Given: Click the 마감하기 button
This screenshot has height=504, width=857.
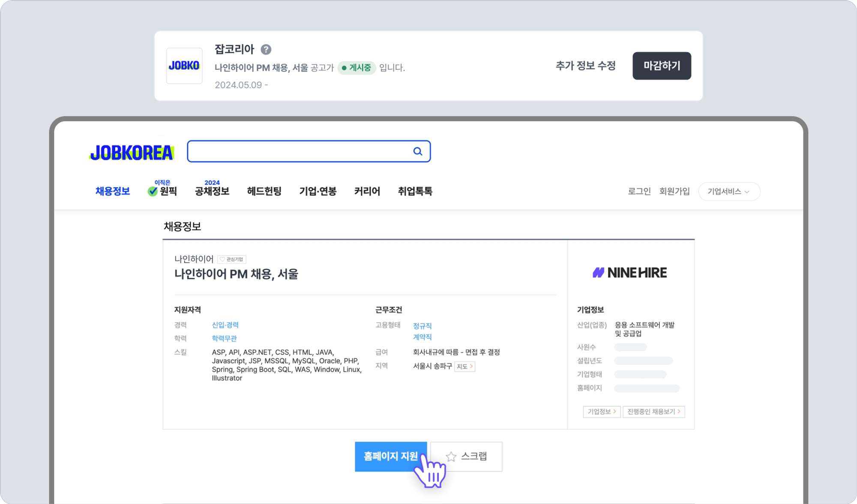Looking at the screenshot, I should 662,66.
